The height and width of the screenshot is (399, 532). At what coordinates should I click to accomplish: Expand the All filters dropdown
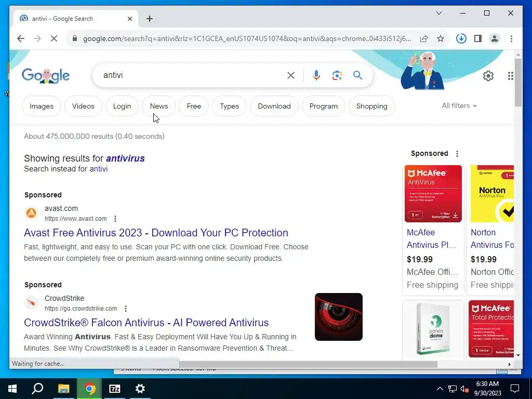[x=459, y=106]
